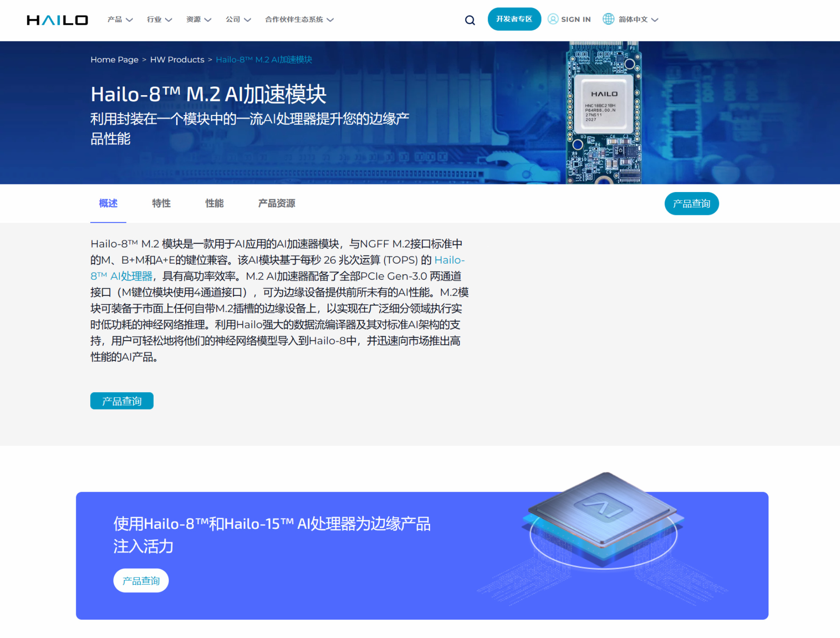Click the globe language icon
Image resolution: width=840 pixels, height=638 pixels.
pos(608,19)
